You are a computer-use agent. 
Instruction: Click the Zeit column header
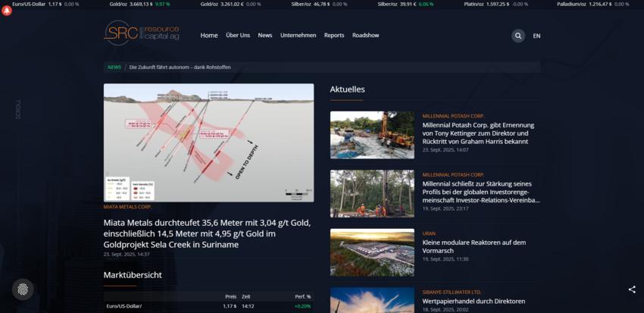pyautogui.click(x=246, y=296)
